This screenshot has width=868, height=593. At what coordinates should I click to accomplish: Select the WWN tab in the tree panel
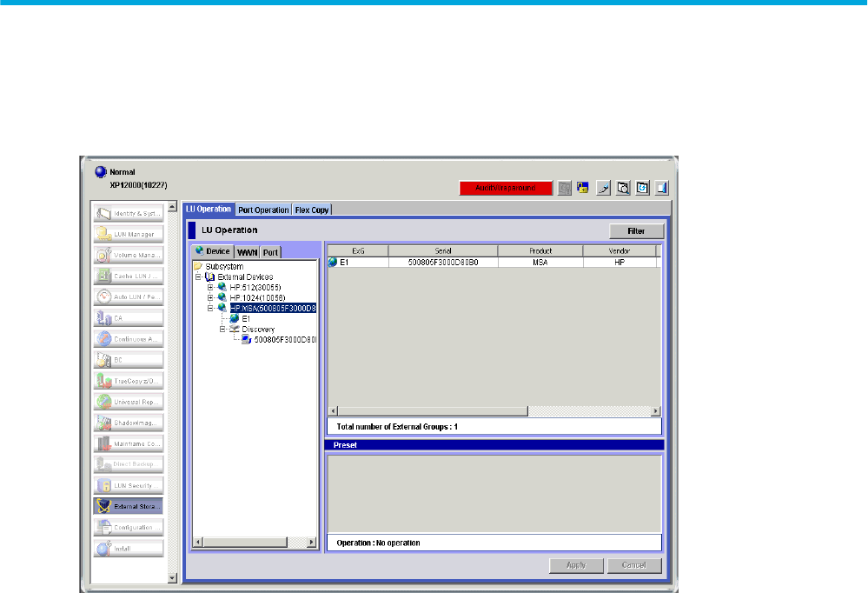pyautogui.click(x=248, y=252)
